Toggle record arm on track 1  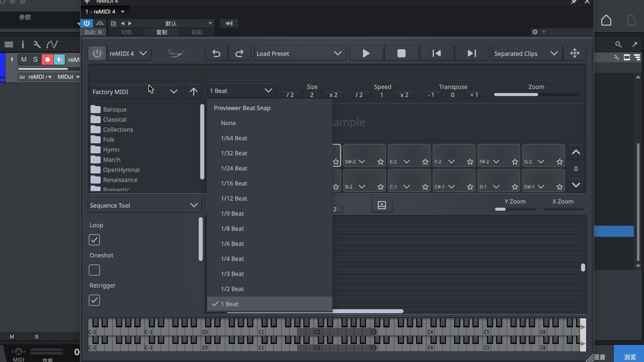[x=47, y=59]
